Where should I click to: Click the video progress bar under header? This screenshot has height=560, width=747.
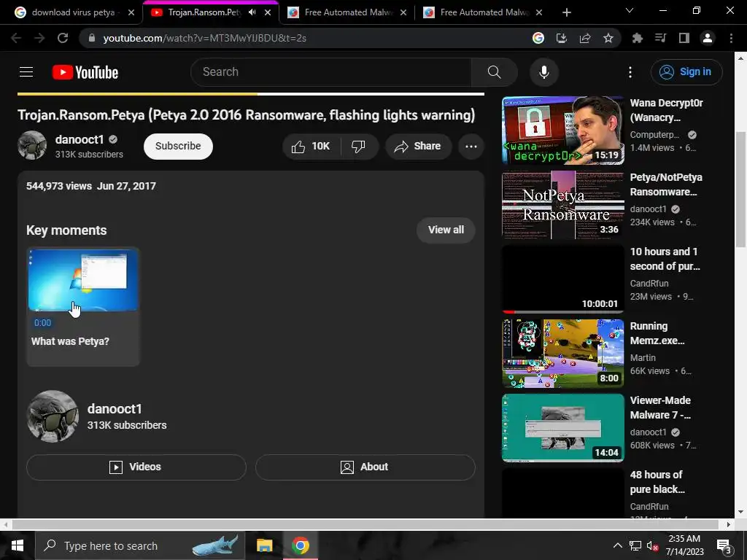(x=251, y=94)
